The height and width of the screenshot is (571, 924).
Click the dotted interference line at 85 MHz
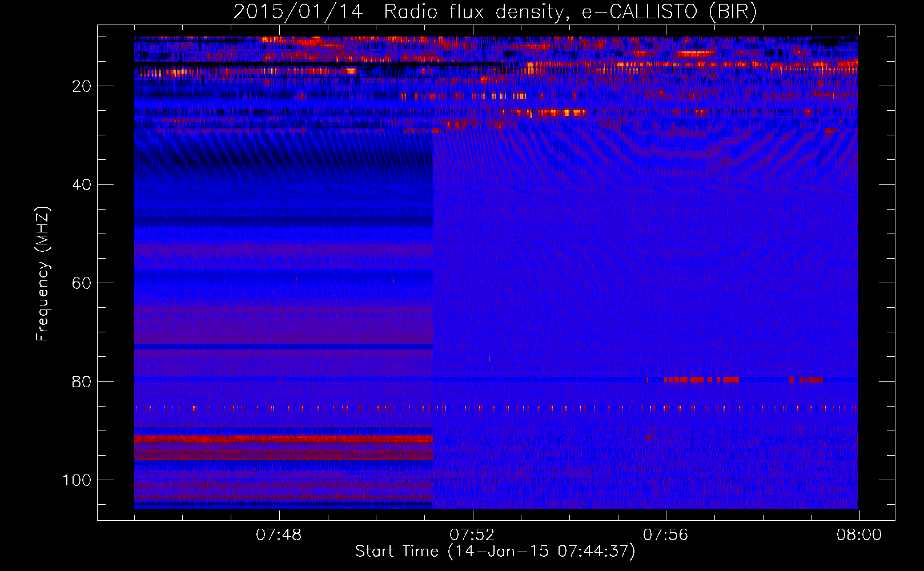coord(496,408)
